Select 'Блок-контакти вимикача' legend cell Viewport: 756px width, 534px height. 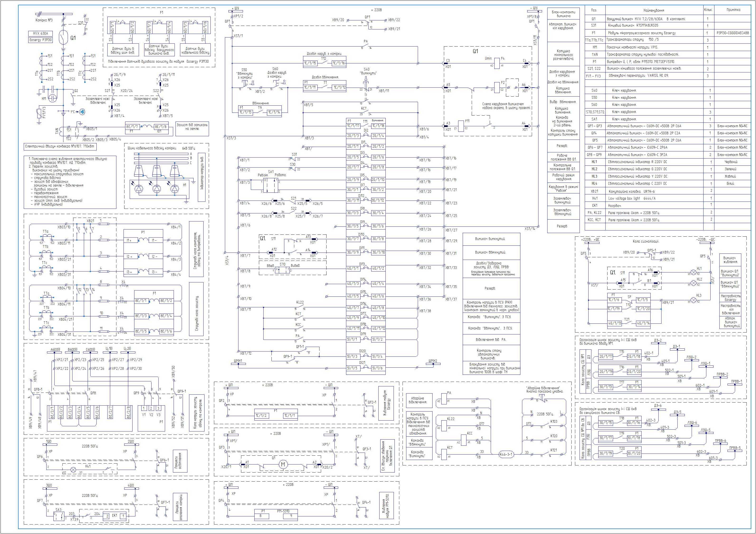pyautogui.click(x=563, y=14)
